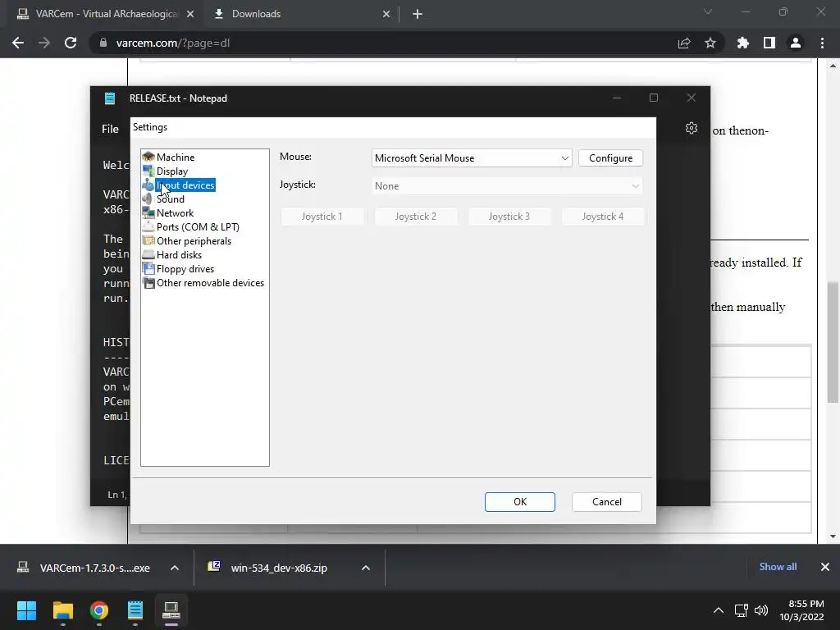Click the Sound speaker icon in list
This screenshot has height=630, width=840.
point(148,199)
